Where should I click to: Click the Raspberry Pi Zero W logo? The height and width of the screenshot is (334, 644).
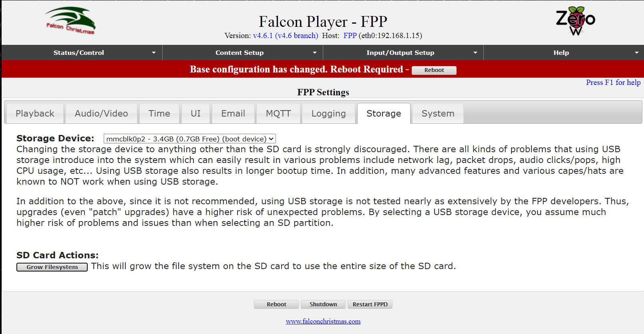pyautogui.click(x=576, y=21)
